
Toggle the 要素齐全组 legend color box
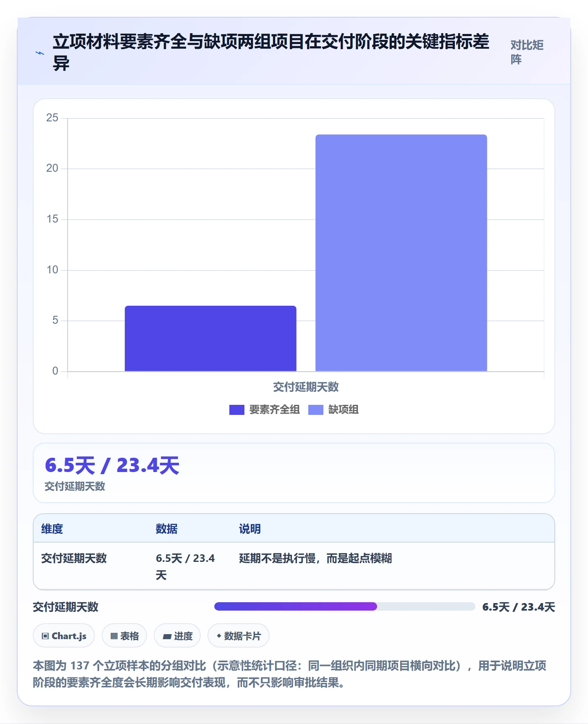(x=236, y=409)
